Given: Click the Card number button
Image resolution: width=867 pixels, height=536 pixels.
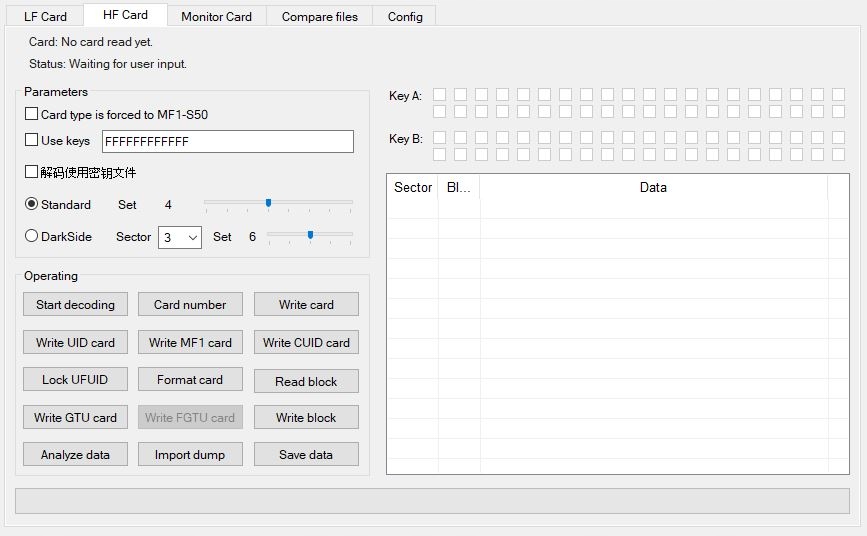Looking at the screenshot, I should (190, 305).
